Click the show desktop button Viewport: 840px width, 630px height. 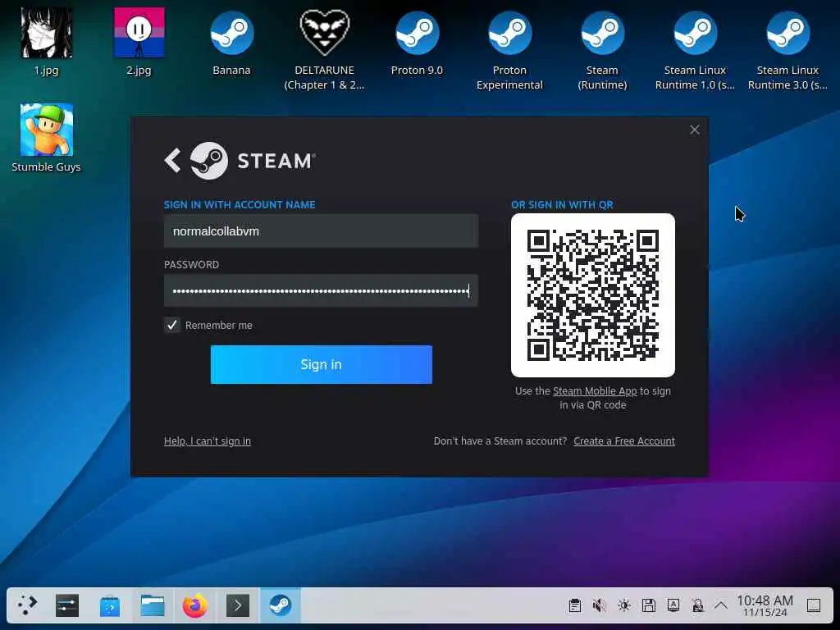pos(813,605)
